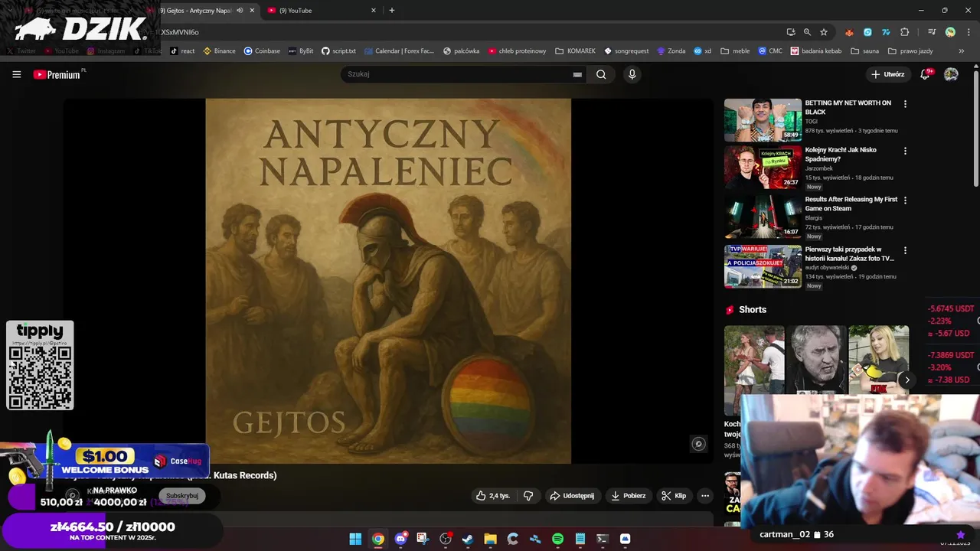980x551 pixels.
Task: Open ByBit bookmark
Action: [301, 51]
